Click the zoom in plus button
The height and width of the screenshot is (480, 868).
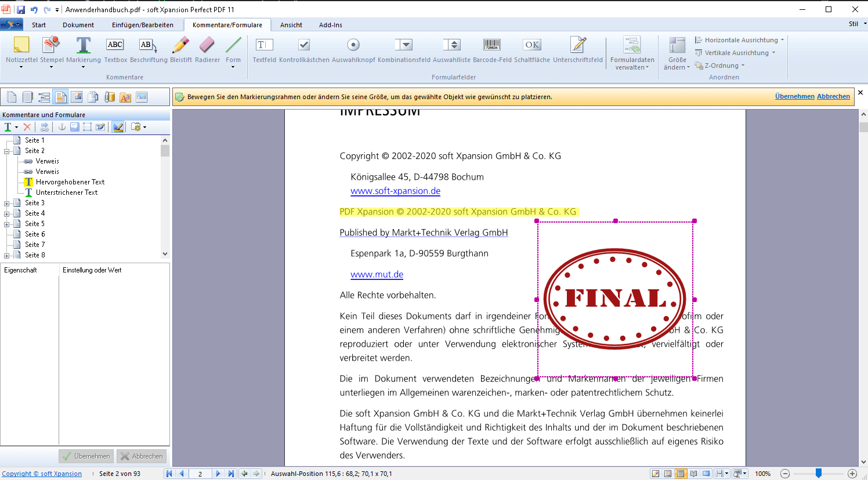click(852, 474)
